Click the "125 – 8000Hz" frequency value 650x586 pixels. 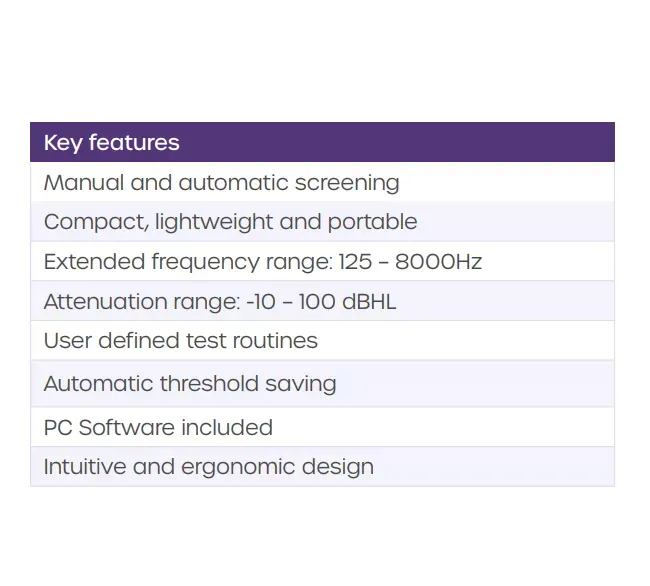click(x=411, y=262)
